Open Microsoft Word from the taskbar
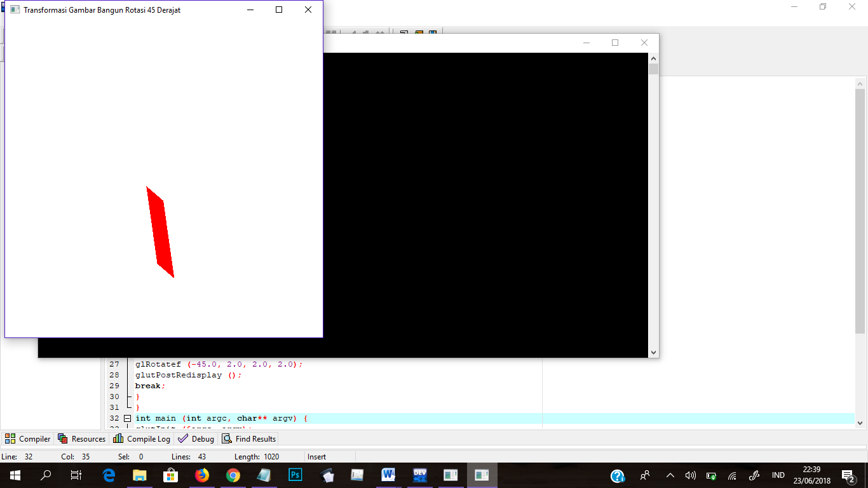 pos(388,475)
